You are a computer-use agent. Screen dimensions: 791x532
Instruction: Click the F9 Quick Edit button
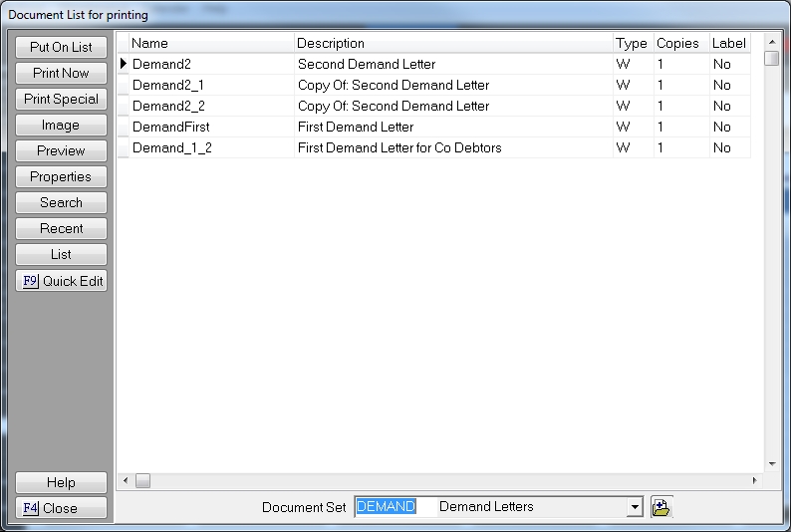click(x=61, y=281)
